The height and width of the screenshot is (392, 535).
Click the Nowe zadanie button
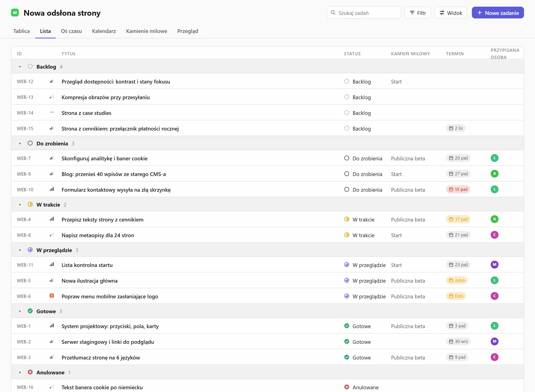(498, 13)
